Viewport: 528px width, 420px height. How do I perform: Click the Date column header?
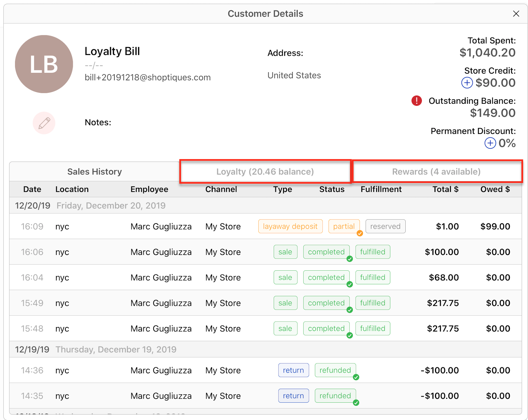32,189
